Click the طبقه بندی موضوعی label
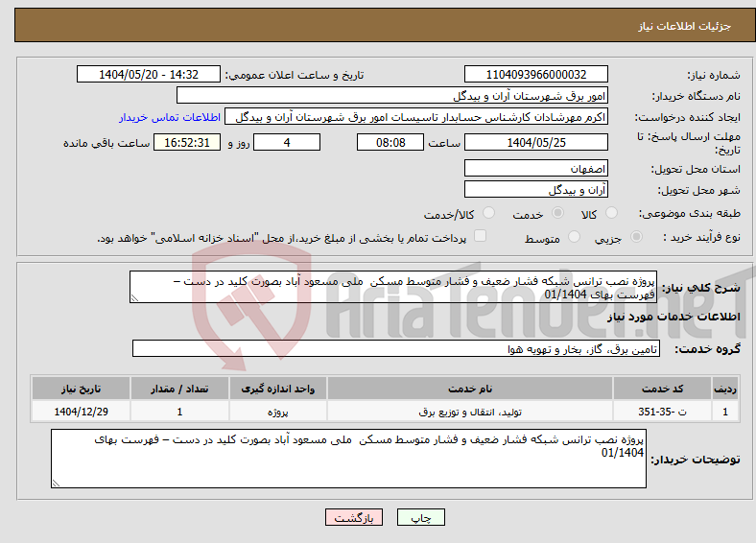 (690, 213)
